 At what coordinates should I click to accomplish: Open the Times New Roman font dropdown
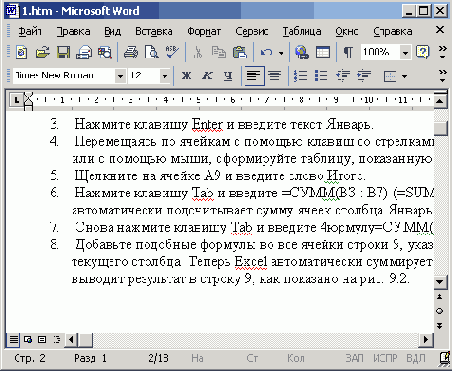[120, 76]
